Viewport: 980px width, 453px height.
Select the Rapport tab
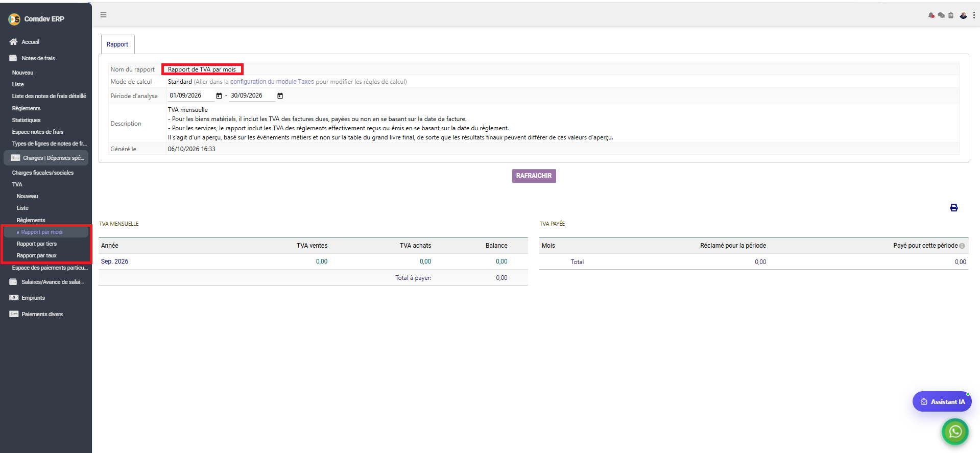coord(117,44)
